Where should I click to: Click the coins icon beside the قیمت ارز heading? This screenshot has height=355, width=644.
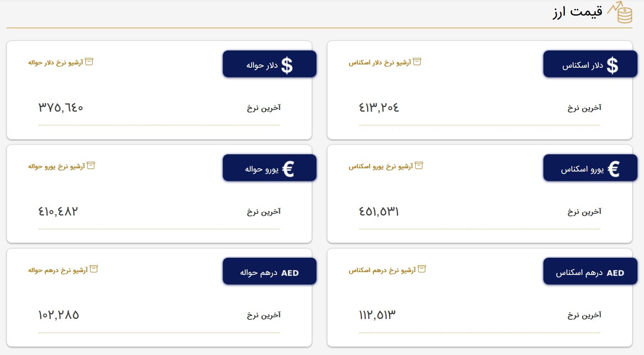click(621, 12)
